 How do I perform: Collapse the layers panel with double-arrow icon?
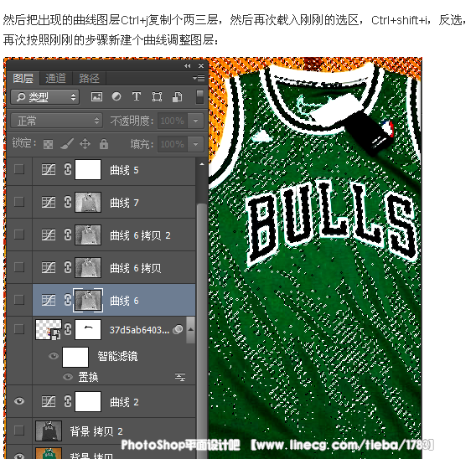point(188,65)
